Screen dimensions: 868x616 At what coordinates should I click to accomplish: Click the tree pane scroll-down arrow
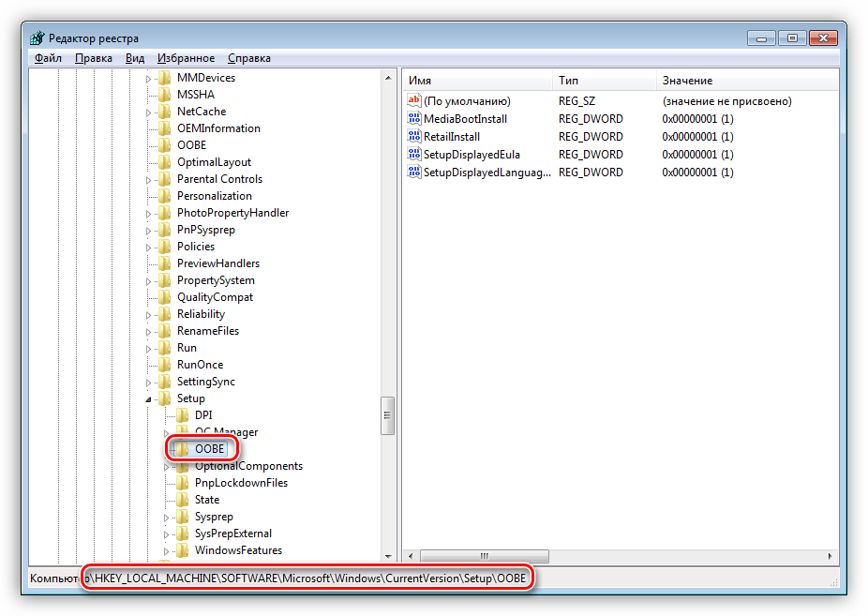388,556
